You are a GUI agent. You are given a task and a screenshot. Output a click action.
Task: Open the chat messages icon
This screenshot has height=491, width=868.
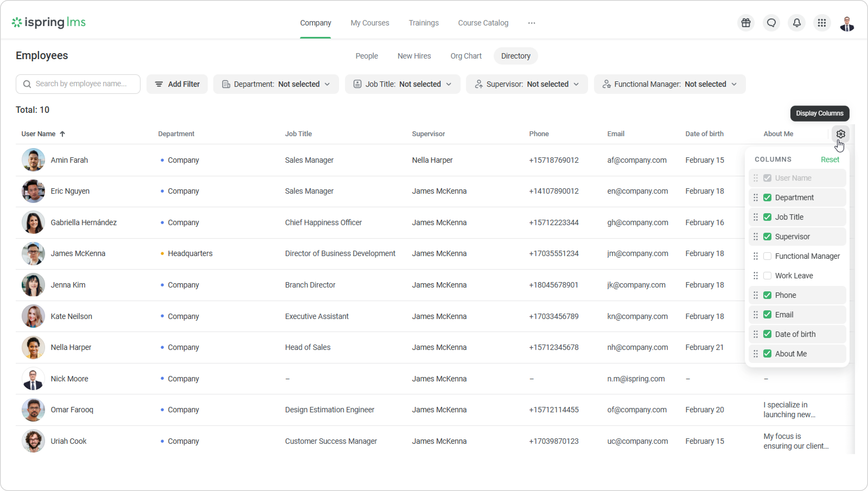pos(771,23)
